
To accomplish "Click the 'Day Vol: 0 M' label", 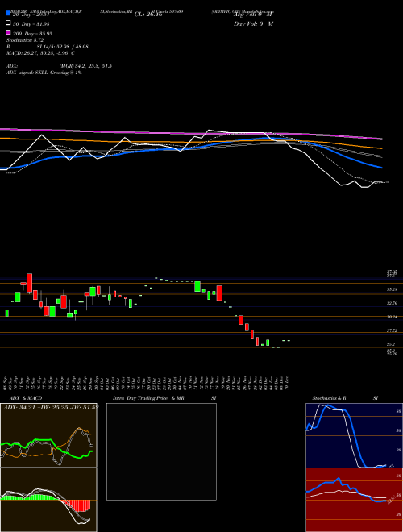I will [x=253, y=24].
